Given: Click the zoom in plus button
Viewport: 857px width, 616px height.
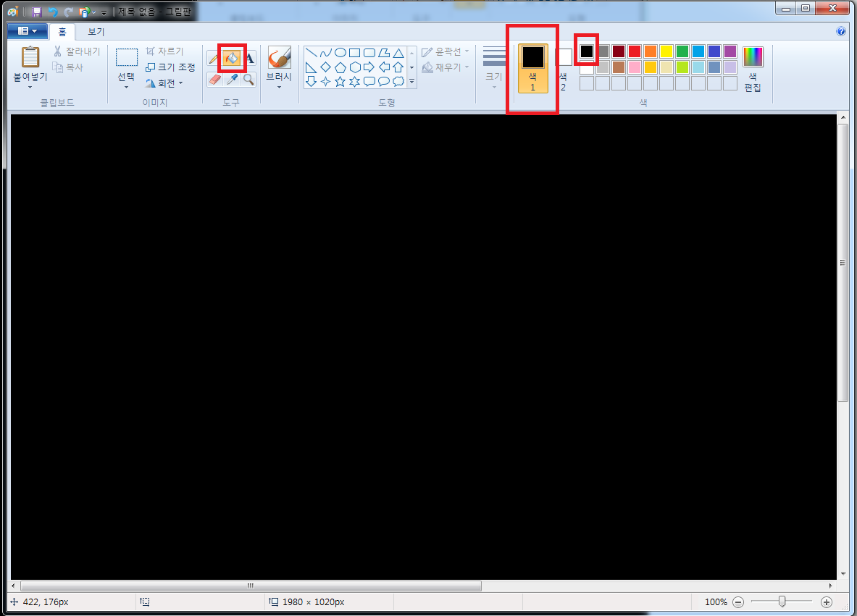Looking at the screenshot, I should click(x=827, y=602).
